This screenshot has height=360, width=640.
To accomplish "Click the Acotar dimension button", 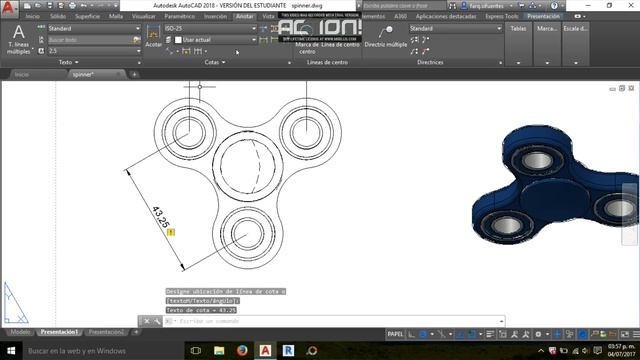I will [x=153, y=36].
